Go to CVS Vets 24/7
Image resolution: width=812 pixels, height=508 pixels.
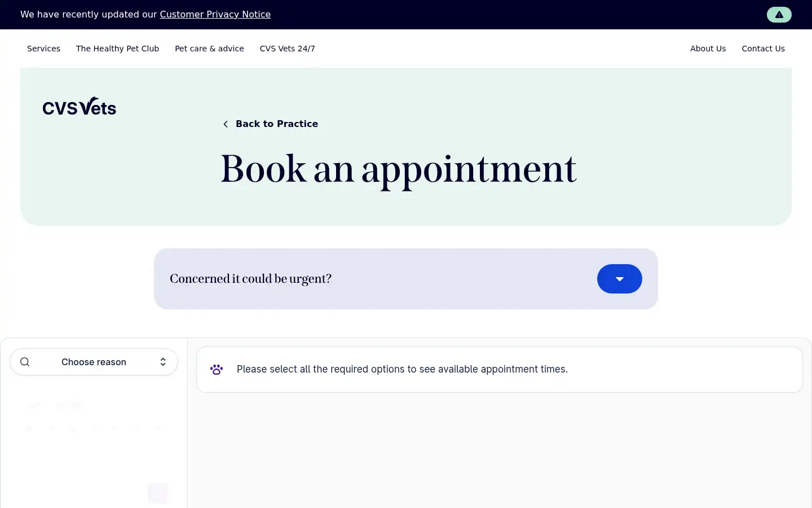pyautogui.click(x=287, y=49)
